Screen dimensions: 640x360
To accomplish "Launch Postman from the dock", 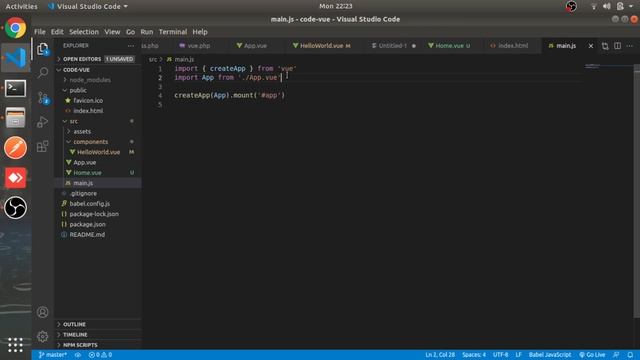I will [16, 148].
